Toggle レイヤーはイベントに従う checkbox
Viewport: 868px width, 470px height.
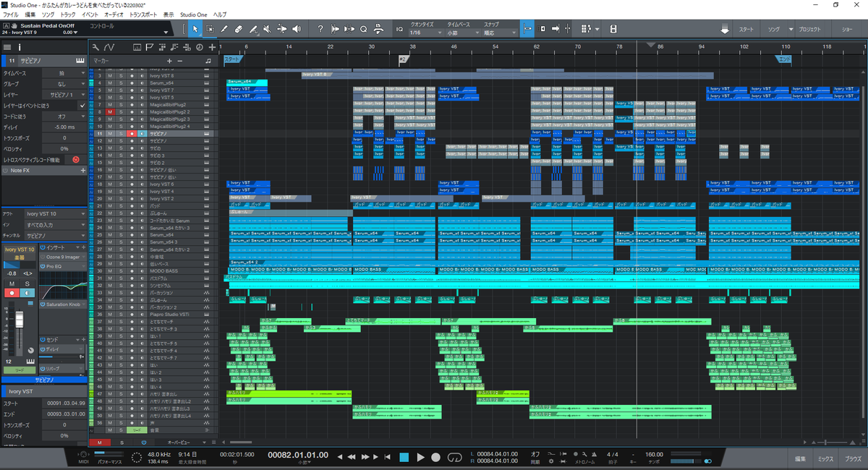(82, 106)
